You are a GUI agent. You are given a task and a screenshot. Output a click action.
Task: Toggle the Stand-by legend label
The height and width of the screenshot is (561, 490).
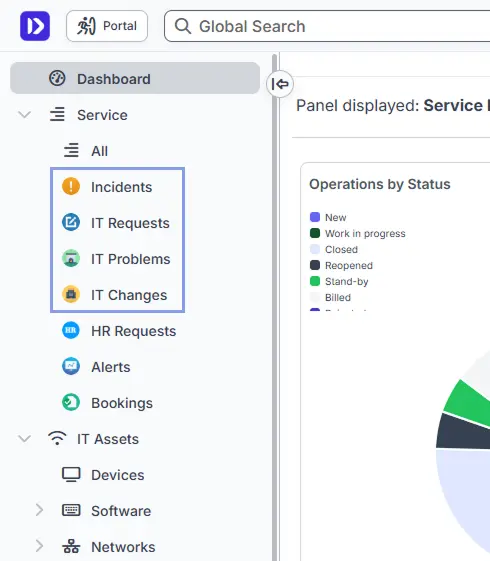(347, 282)
